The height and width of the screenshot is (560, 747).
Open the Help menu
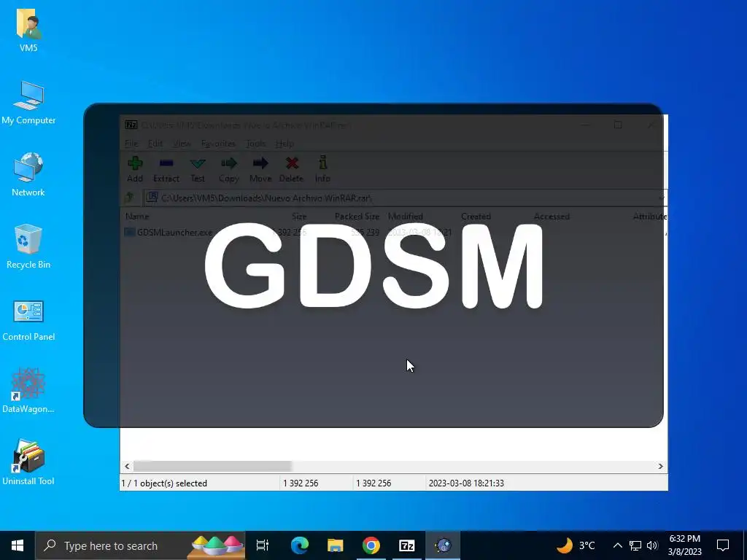(285, 144)
